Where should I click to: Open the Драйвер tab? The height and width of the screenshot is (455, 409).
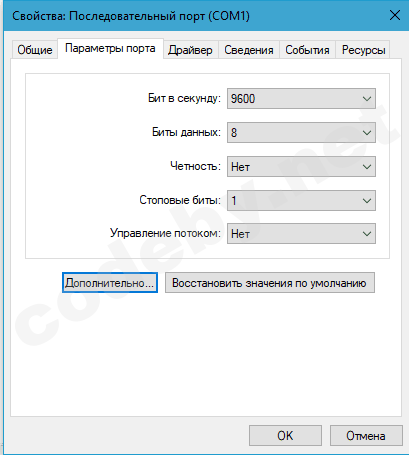coord(190,50)
